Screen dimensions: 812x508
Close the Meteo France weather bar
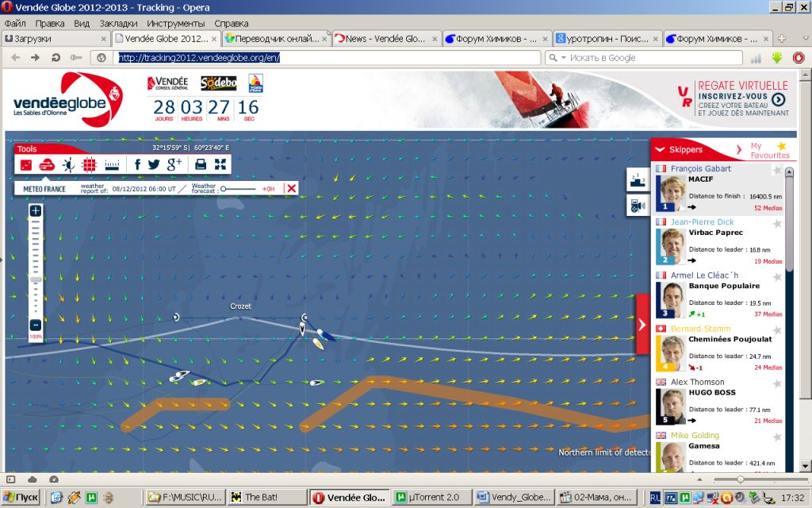click(x=291, y=188)
